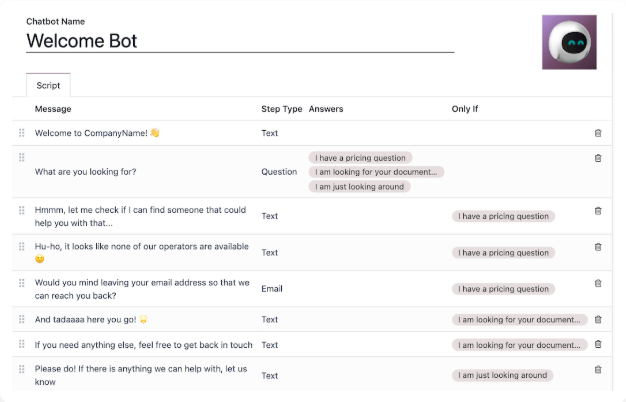Select 'I am just looking around' answer tag
This screenshot has height=402, width=626.
[359, 186]
